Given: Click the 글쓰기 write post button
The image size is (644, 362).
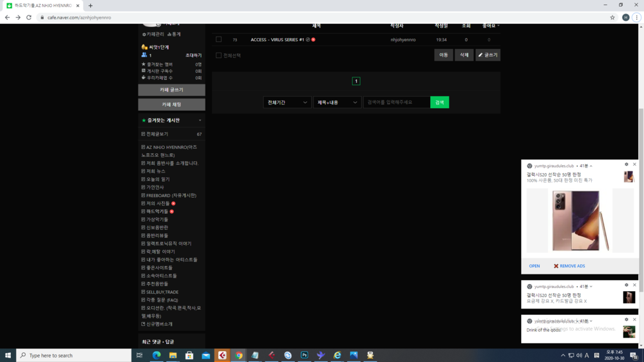Looking at the screenshot, I should point(488,55).
